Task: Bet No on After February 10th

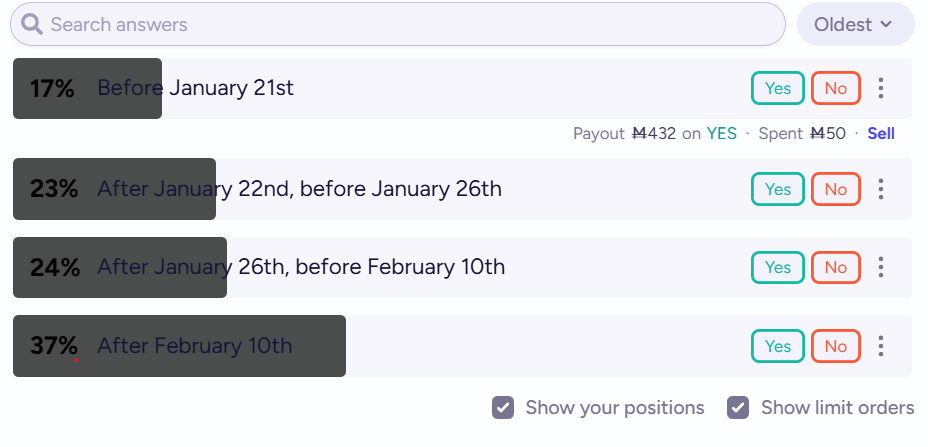Action: coord(836,346)
